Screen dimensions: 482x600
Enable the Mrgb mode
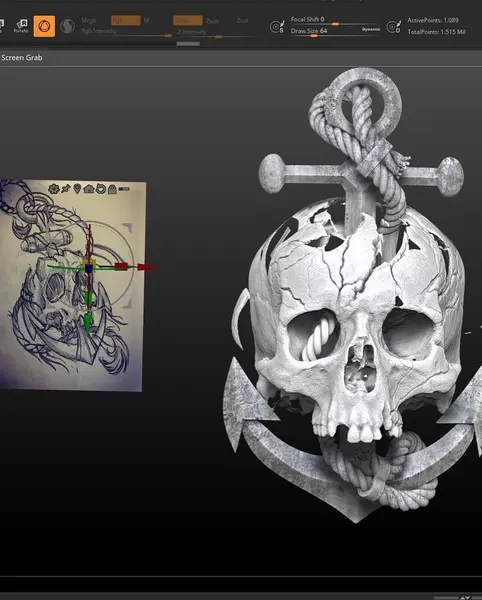[89, 20]
